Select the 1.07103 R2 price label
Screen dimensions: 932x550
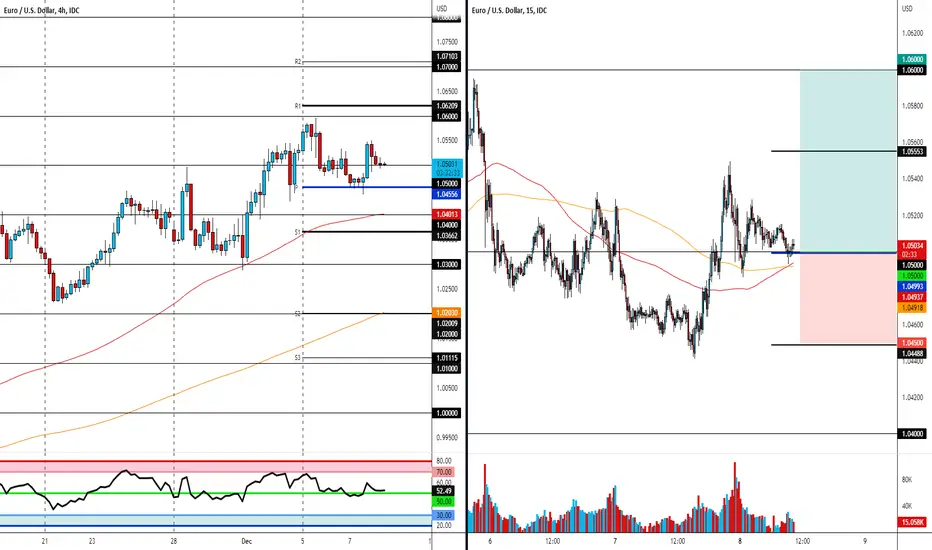point(448,56)
